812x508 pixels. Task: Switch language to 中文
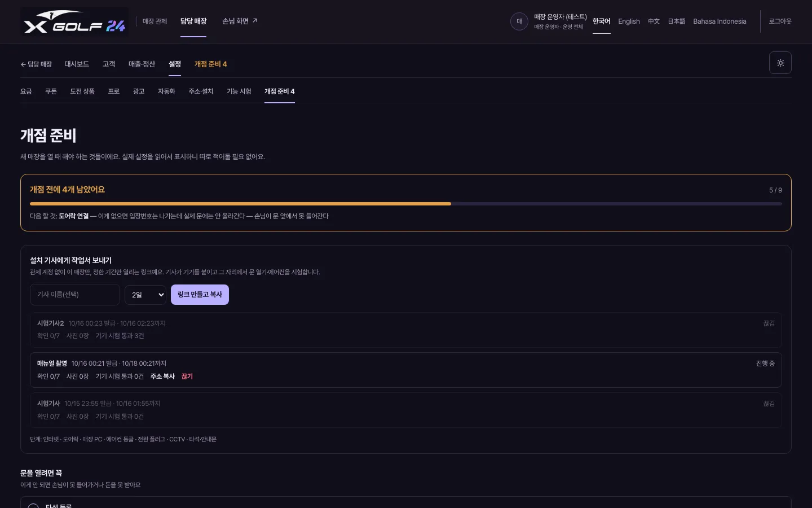click(x=654, y=21)
